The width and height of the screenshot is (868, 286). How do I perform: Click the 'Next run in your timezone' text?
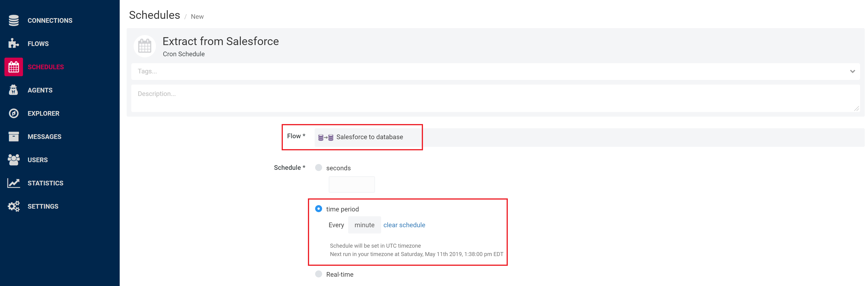click(416, 254)
